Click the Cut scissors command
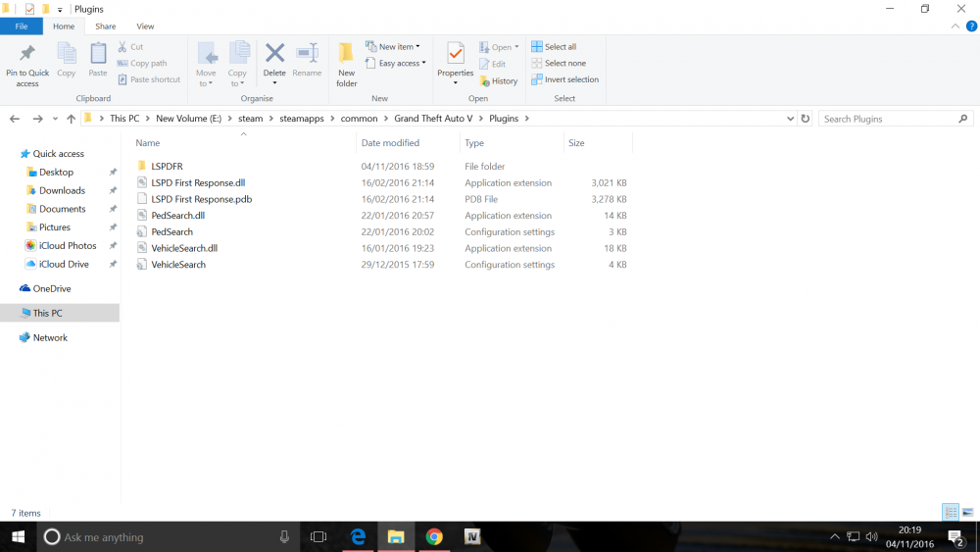Image resolution: width=980 pixels, height=552 pixels. [x=130, y=47]
